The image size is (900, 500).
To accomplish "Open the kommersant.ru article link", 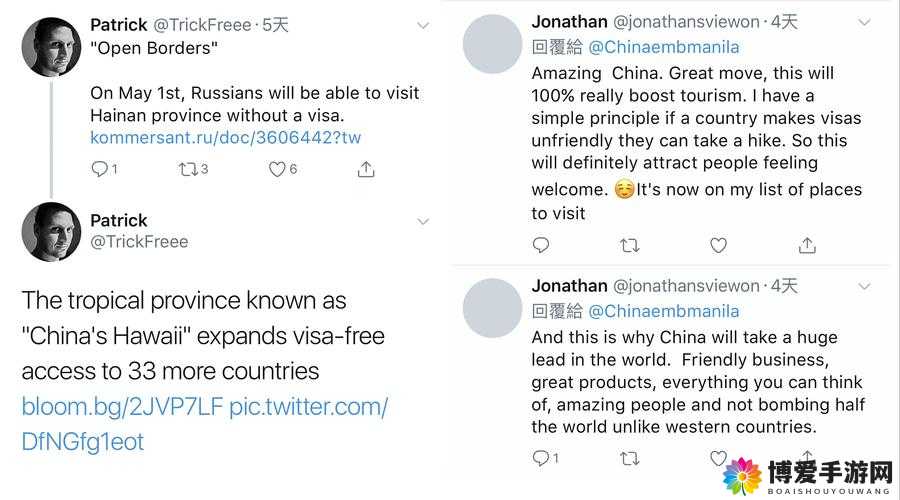I will pos(226,138).
